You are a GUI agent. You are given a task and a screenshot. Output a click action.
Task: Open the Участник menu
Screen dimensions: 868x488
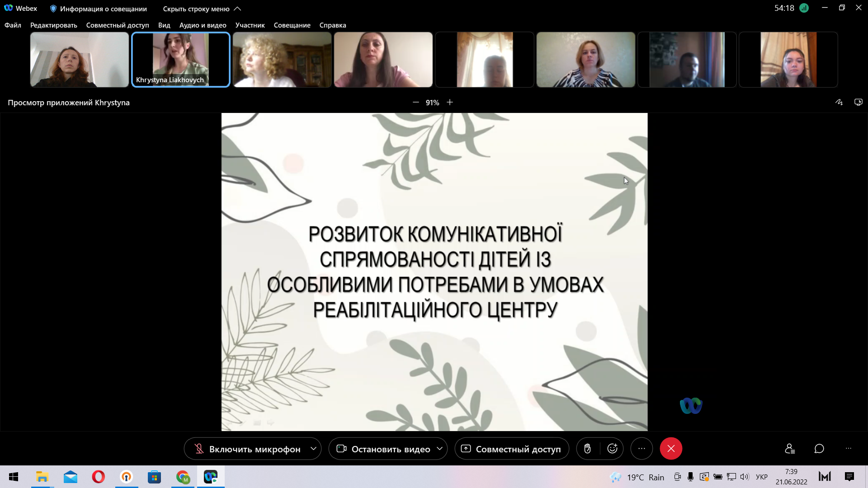coord(250,25)
